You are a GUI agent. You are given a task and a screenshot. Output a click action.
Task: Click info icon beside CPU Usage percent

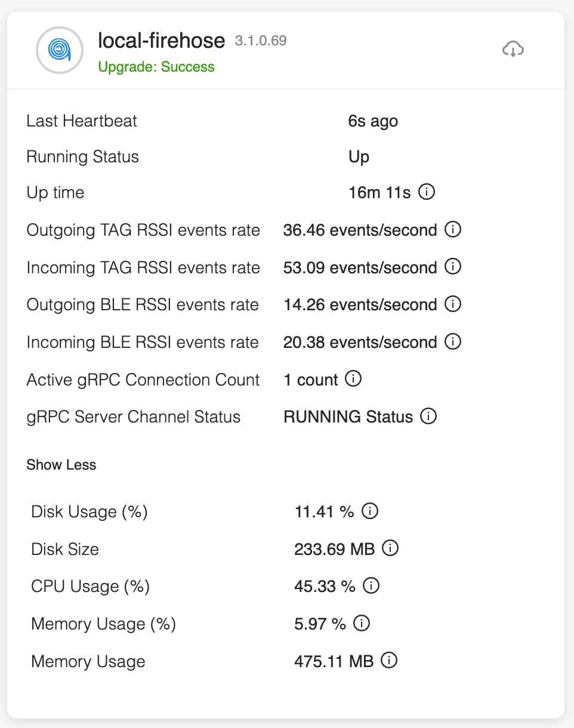point(371,585)
